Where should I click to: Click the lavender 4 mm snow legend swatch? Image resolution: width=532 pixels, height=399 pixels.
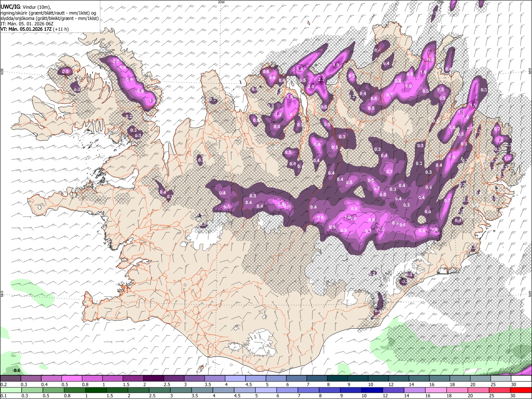click(x=235, y=379)
